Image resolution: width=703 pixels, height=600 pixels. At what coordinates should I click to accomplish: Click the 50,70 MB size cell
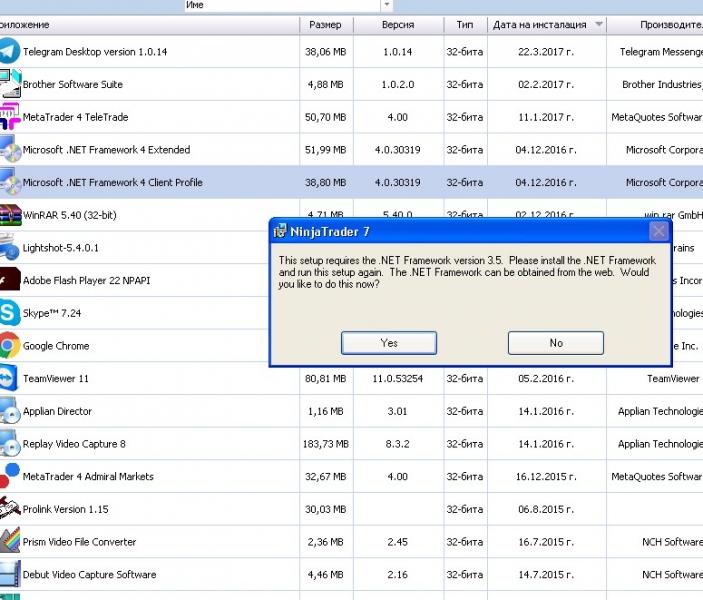pyautogui.click(x=326, y=117)
